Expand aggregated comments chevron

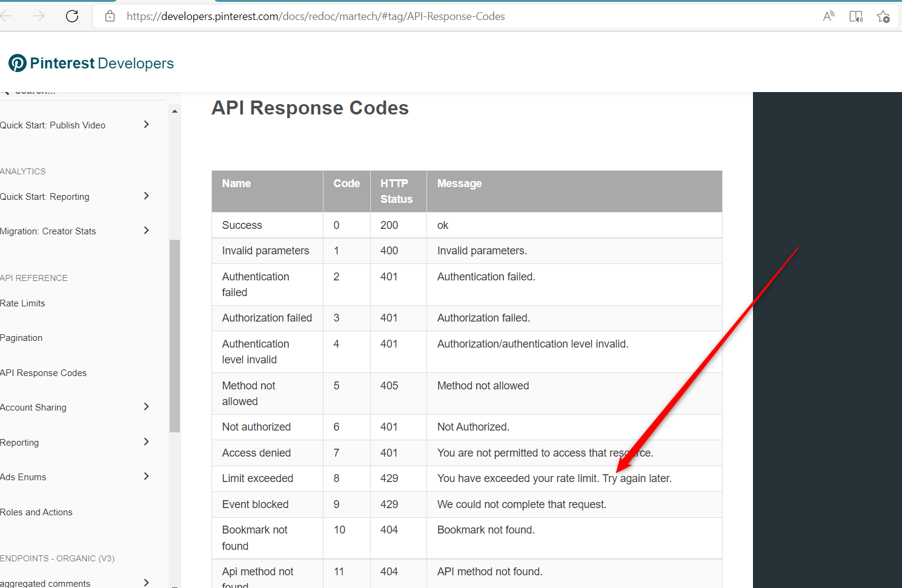146,583
